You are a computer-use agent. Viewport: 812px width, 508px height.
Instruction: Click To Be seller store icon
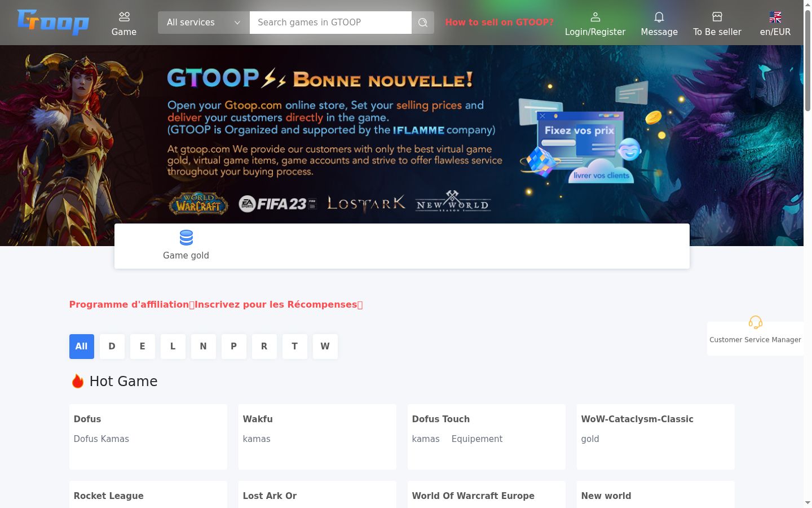point(717,17)
